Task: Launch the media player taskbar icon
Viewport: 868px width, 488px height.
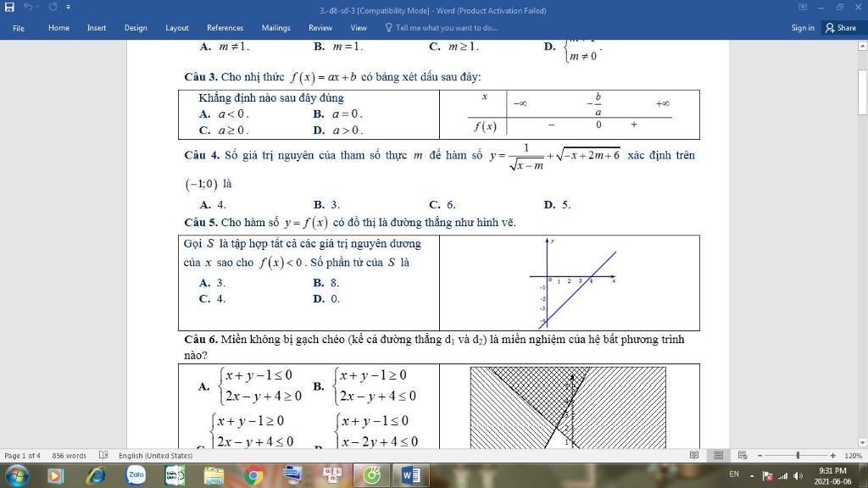Action: (55, 475)
